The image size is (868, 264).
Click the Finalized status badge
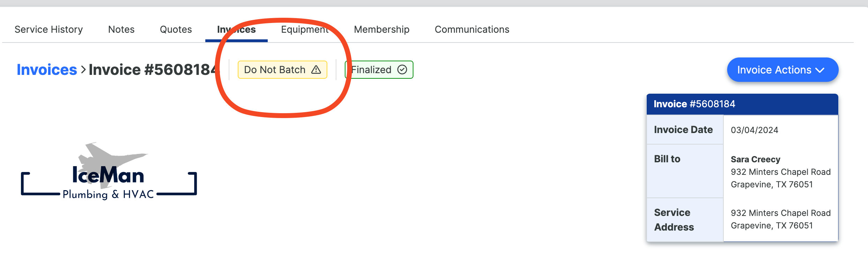click(x=379, y=70)
